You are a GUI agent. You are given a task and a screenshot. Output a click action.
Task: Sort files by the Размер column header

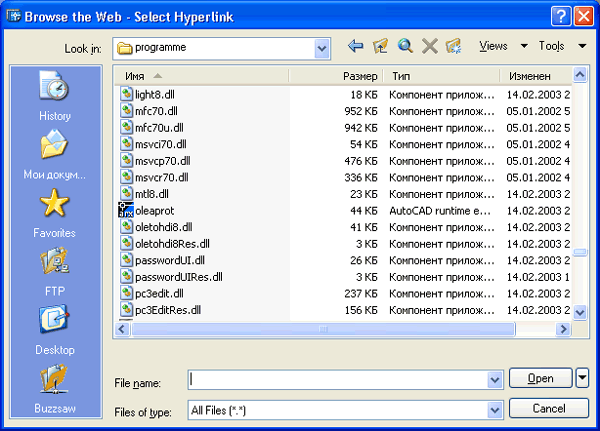tap(335, 76)
